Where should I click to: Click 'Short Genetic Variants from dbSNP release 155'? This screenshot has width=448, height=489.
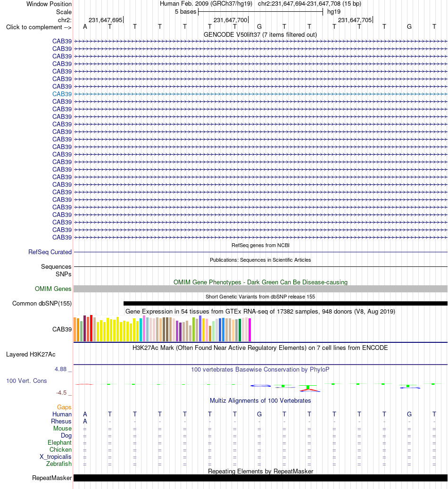pos(260,297)
